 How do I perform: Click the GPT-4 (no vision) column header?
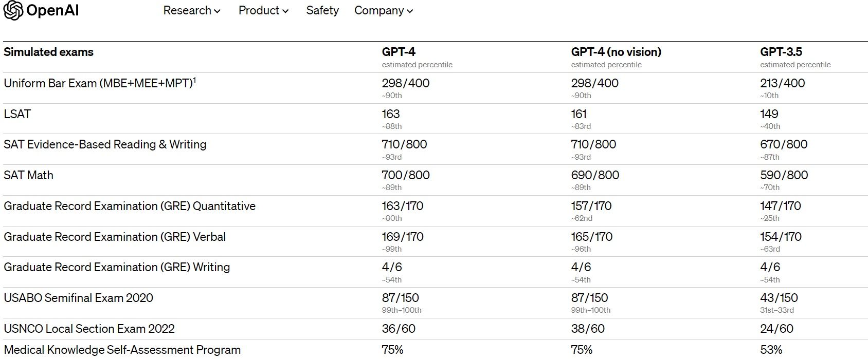(616, 52)
